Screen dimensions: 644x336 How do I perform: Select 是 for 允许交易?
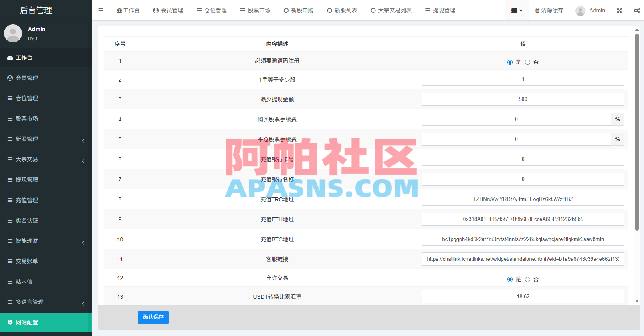tap(510, 279)
